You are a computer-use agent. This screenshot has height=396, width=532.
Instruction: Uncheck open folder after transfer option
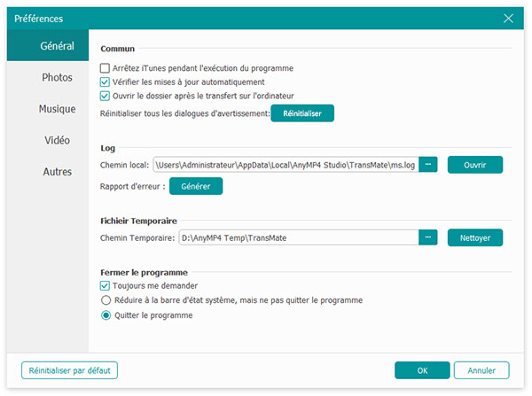point(106,96)
